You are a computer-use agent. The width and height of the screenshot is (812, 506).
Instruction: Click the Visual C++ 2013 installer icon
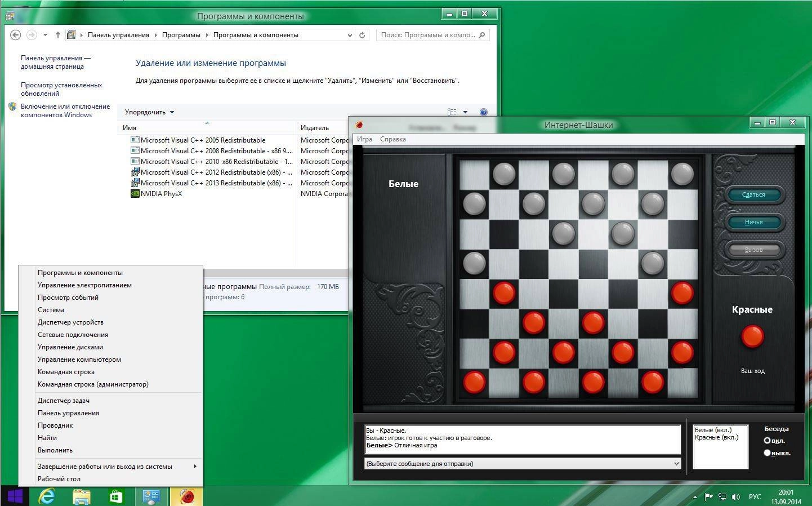pos(135,183)
